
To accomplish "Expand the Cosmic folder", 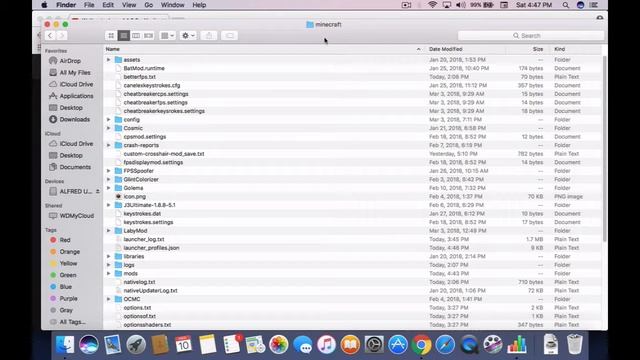I will pyautogui.click(x=109, y=128).
